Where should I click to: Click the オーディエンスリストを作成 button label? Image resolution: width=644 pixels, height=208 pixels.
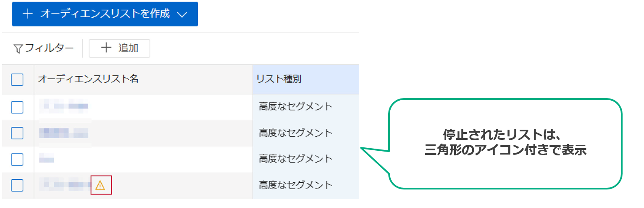coord(105,13)
